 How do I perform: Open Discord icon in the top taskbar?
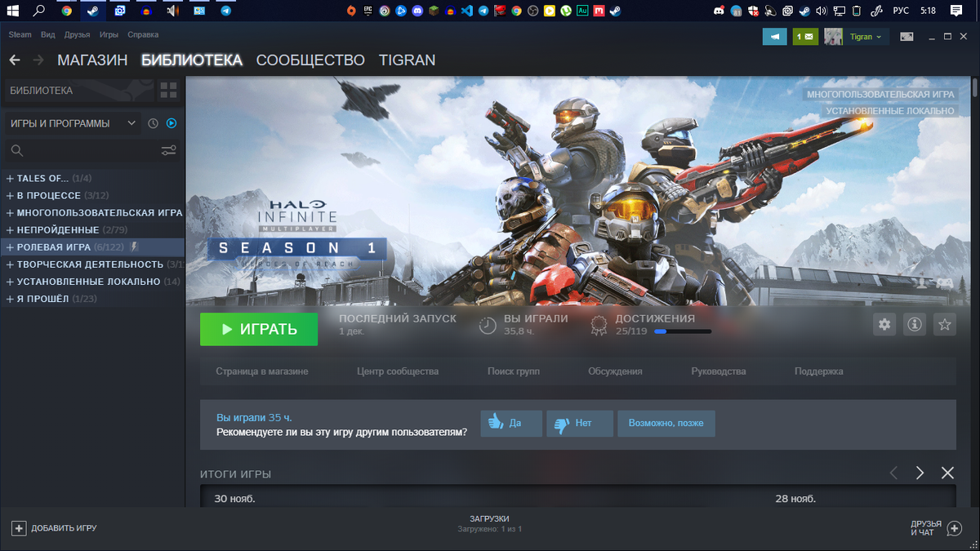[417, 11]
